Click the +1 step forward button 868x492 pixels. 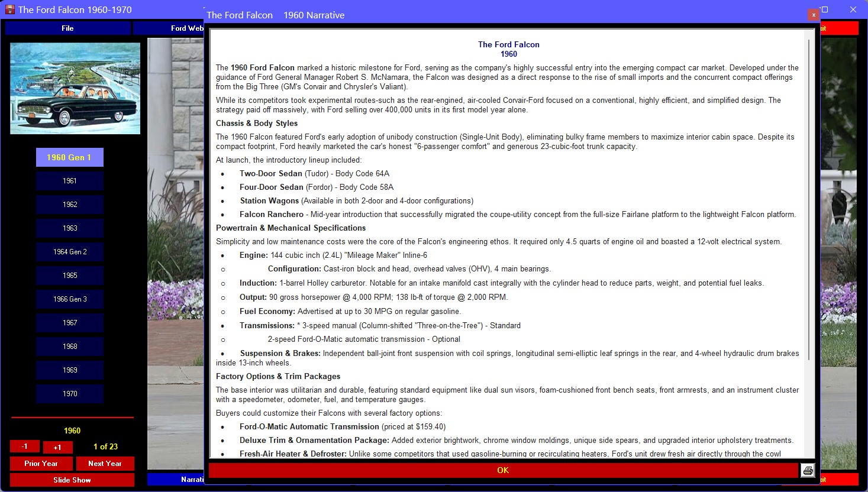point(57,447)
